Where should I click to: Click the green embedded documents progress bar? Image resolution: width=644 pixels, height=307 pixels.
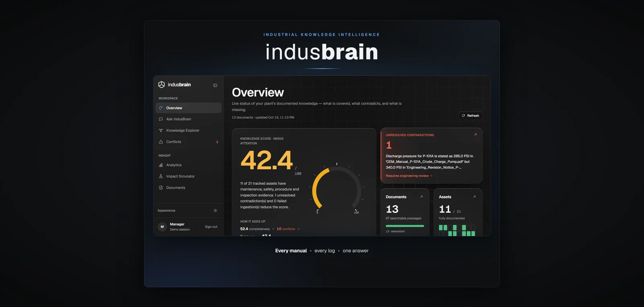pos(405,226)
